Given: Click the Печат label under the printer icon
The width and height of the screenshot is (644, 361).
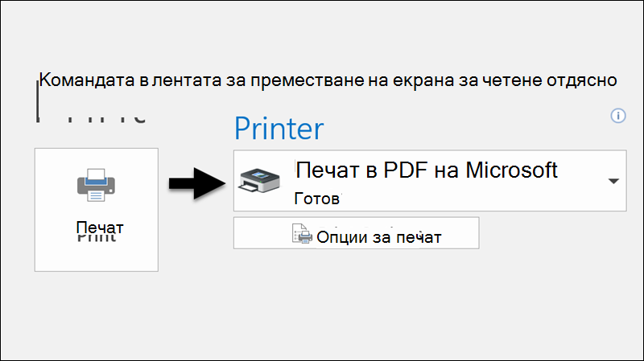Looking at the screenshot, I should pyautogui.click(x=100, y=227).
